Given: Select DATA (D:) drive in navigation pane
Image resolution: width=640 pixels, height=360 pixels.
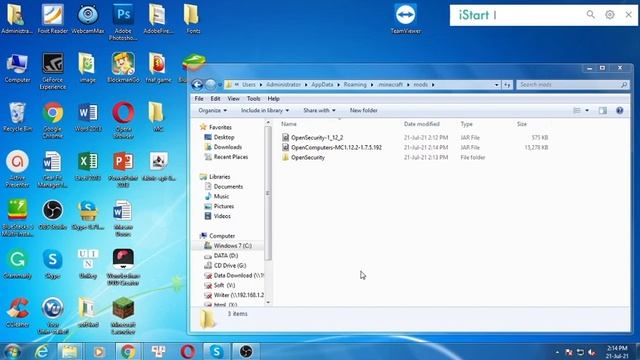Looking at the screenshot, I should [x=226, y=256].
